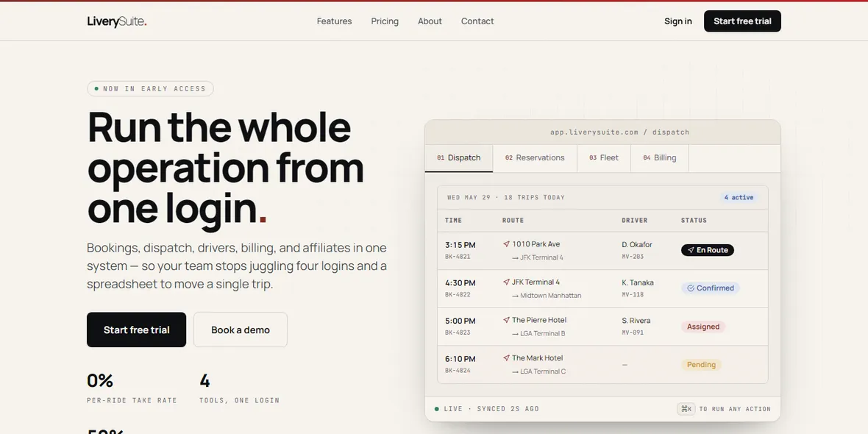Click the DRIVER column header

(x=634, y=221)
